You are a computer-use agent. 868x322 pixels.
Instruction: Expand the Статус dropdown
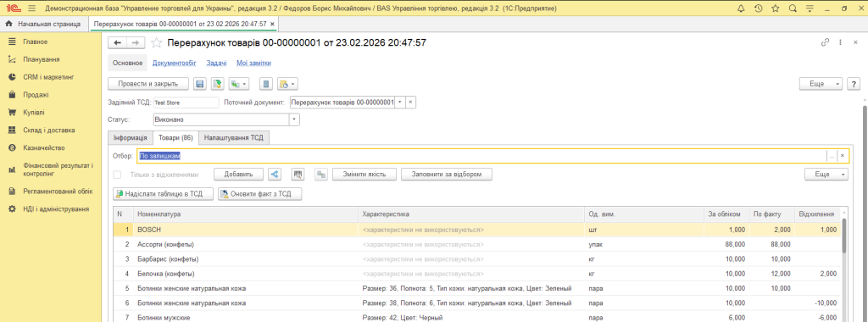(x=294, y=119)
